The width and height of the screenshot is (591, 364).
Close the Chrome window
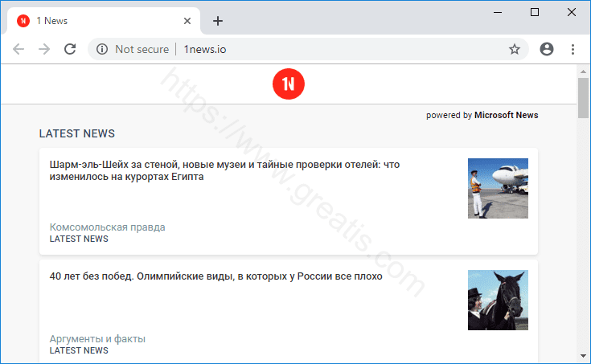572,12
